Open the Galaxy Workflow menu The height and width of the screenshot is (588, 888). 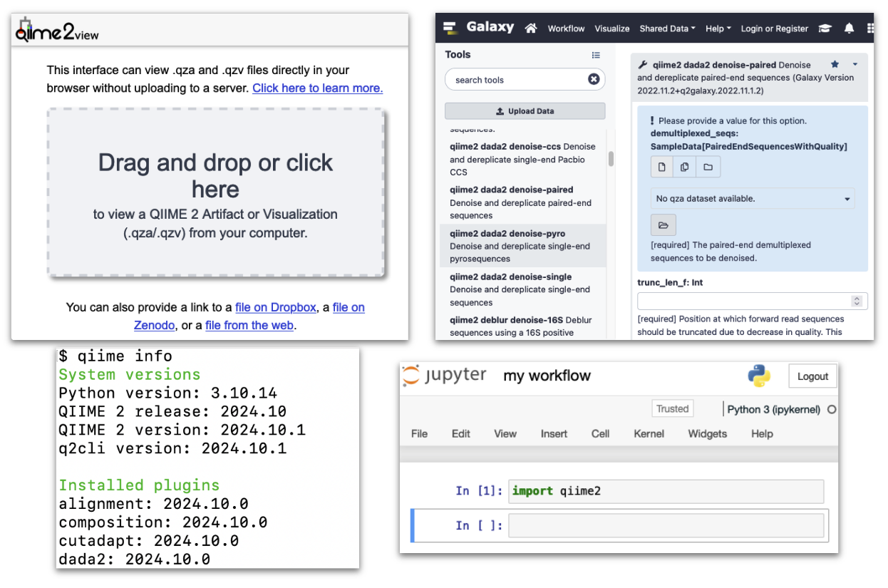click(x=566, y=29)
